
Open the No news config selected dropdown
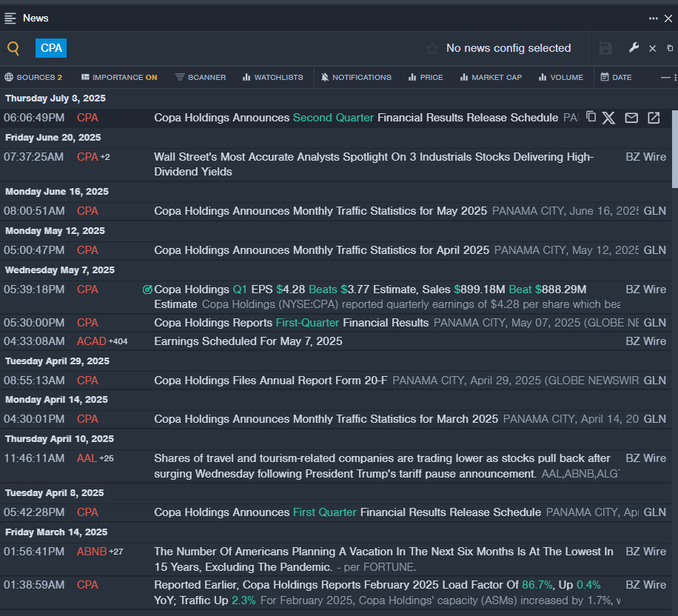pos(508,48)
